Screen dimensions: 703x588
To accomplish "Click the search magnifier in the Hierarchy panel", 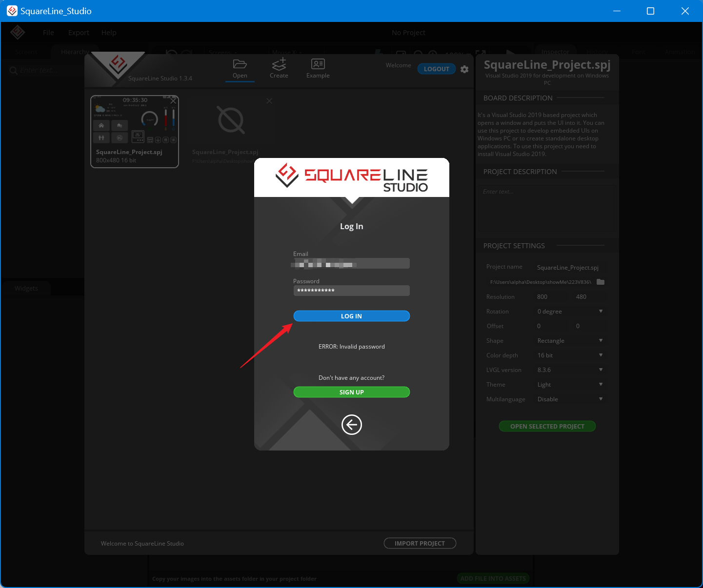I will (13, 70).
